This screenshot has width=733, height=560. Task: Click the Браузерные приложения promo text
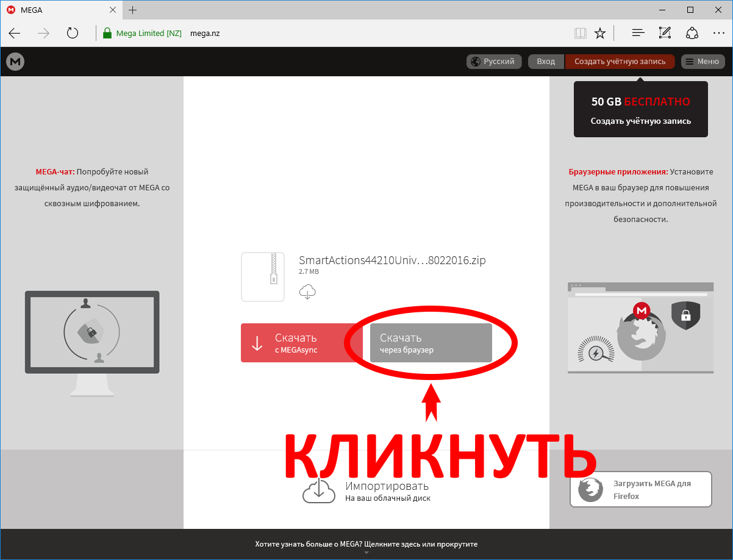641,195
